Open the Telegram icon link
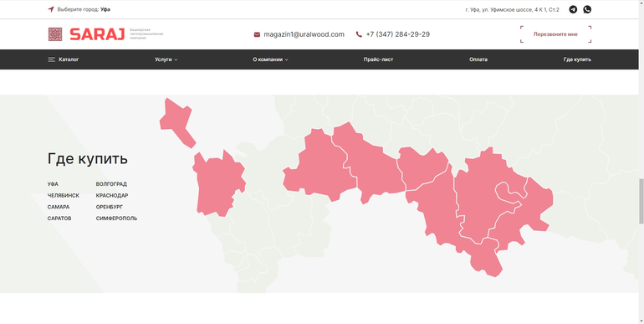The height and width of the screenshot is (324, 644). [x=573, y=9]
